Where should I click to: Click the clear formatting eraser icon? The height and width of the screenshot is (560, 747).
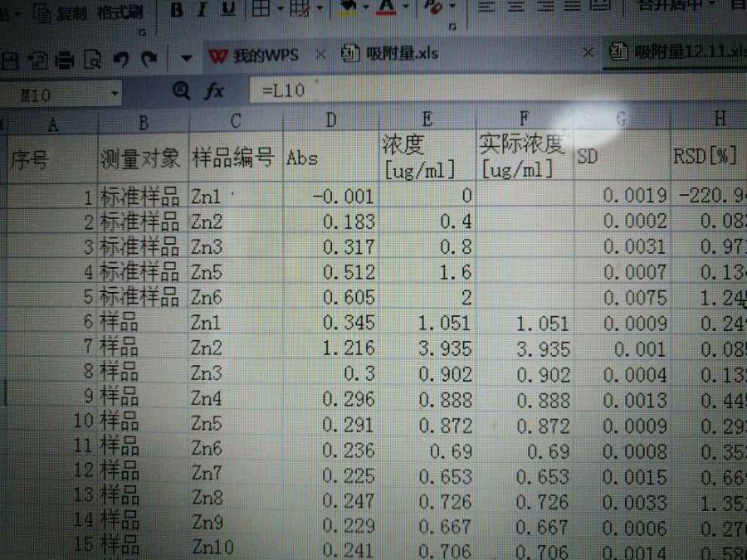click(434, 7)
